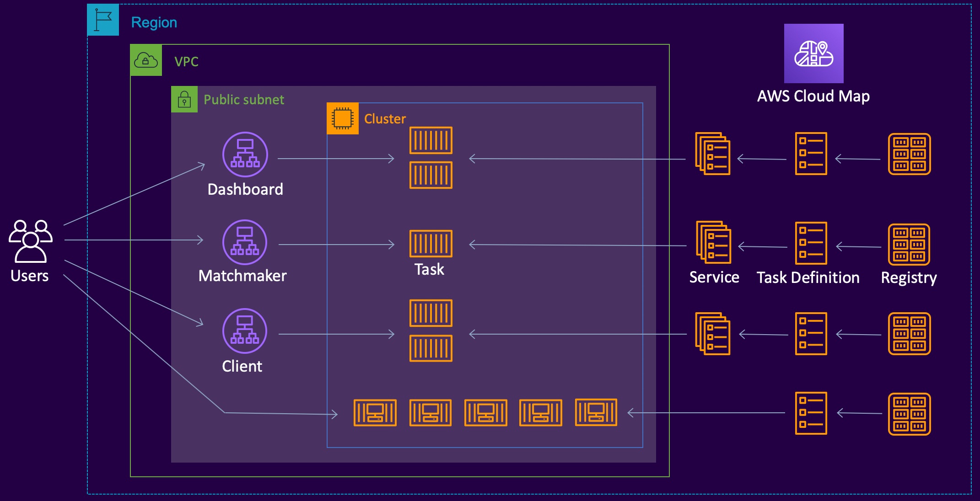Click the upper Dashboard task container icon
The image size is (980, 501).
pyautogui.click(x=431, y=140)
